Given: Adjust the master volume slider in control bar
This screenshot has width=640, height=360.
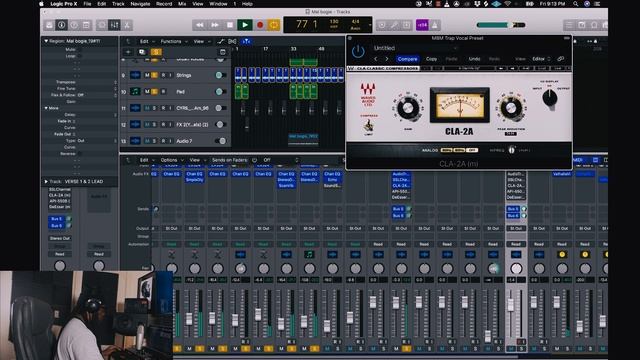Looking at the screenshot, I should (501, 25).
